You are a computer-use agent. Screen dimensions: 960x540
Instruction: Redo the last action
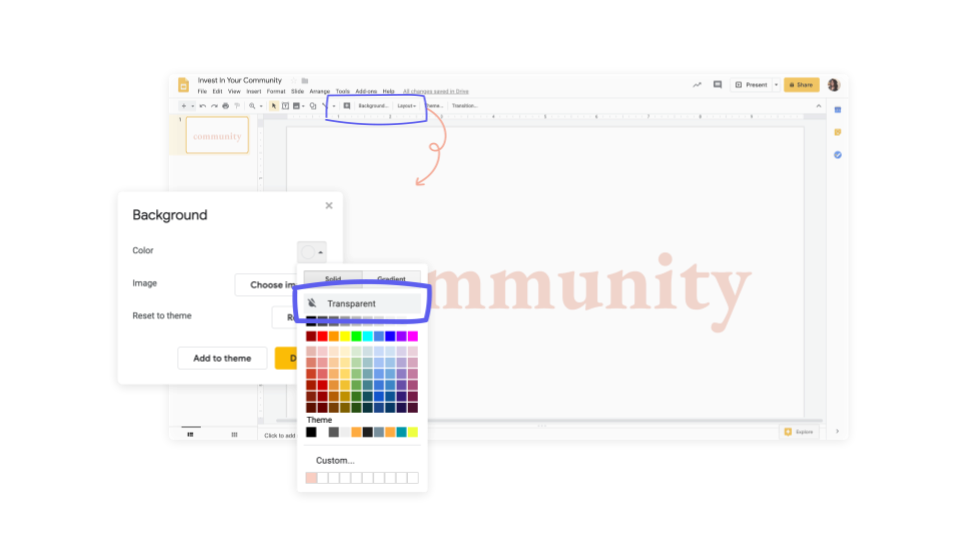pos(214,106)
